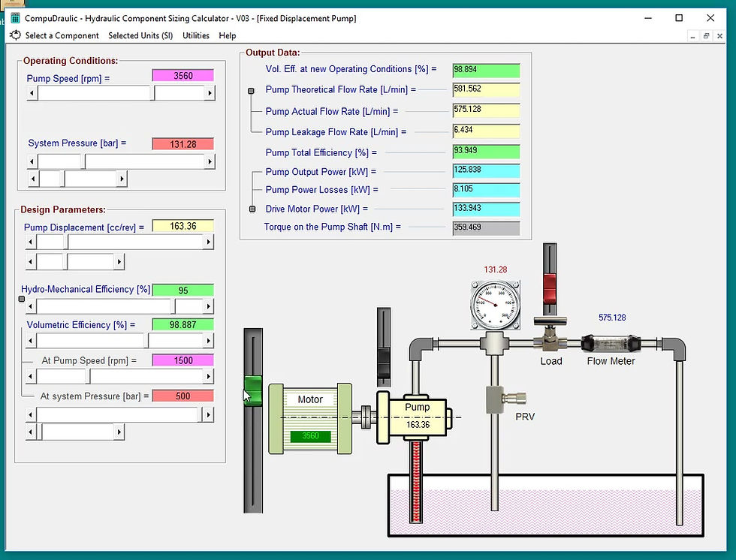Click the At Pump Speed field 1500
Viewport: 736px width, 560px height.
coord(183,360)
